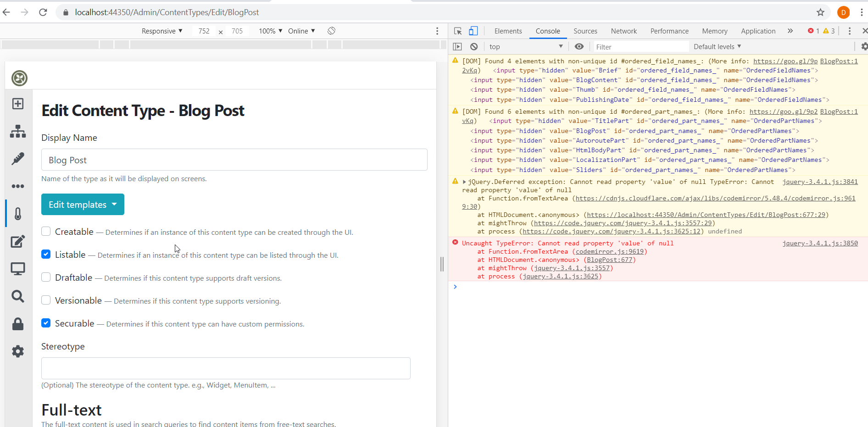Click inside the Stereotype input field

coord(226,368)
